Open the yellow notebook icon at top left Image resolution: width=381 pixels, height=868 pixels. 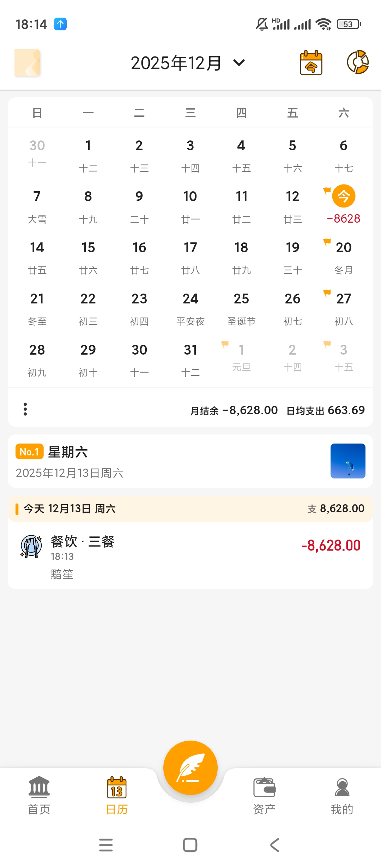click(27, 63)
